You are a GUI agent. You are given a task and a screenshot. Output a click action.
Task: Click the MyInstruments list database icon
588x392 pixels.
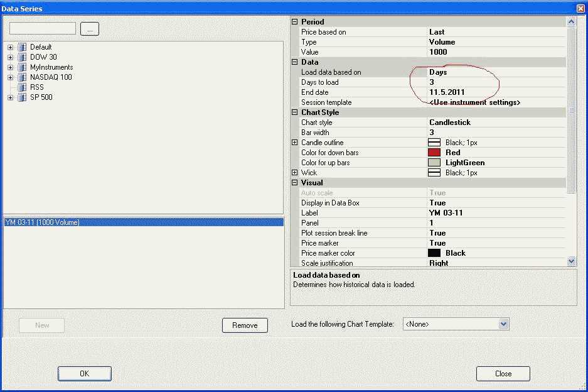[x=22, y=67]
